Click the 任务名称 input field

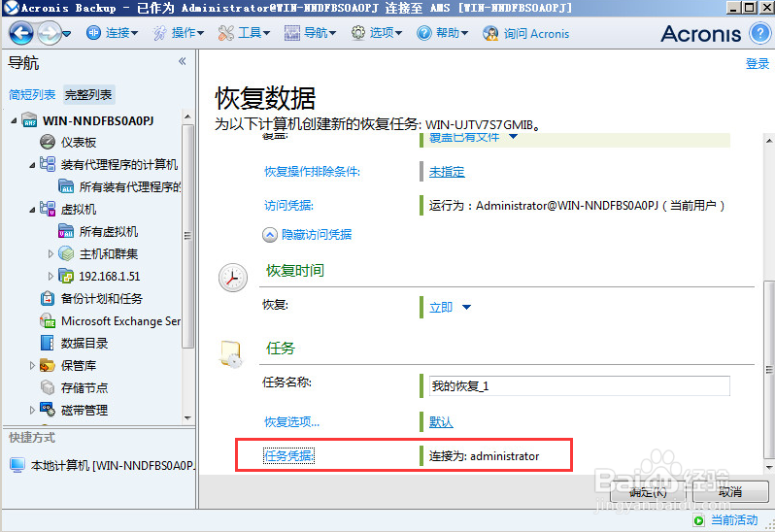[x=579, y=385]
